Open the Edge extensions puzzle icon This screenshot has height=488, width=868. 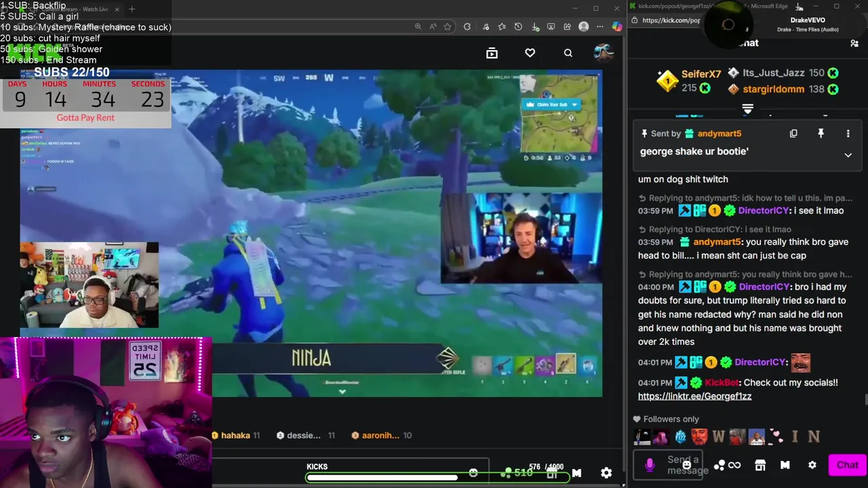467,26
